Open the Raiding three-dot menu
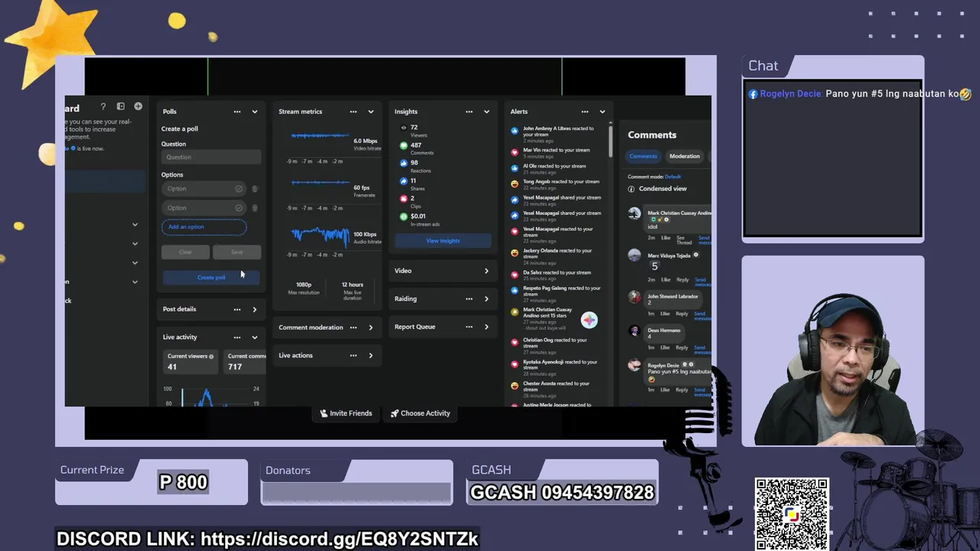 click(x=469, y=298)
